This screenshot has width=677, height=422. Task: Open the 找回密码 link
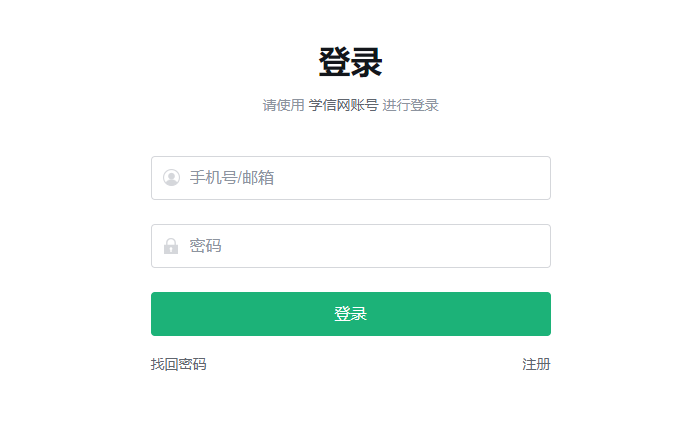click(x=179, y=364)
